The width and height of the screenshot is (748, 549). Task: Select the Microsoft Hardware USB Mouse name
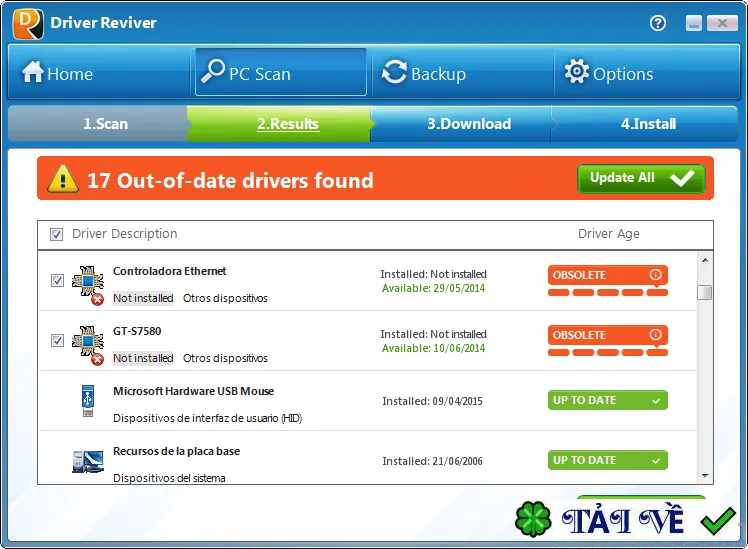[x=193, y=392]
